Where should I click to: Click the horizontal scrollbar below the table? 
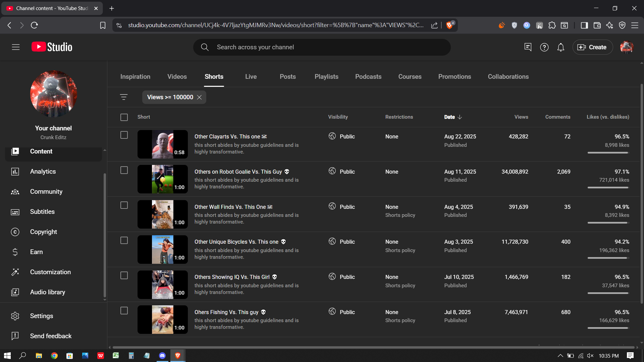pos(373,347)
